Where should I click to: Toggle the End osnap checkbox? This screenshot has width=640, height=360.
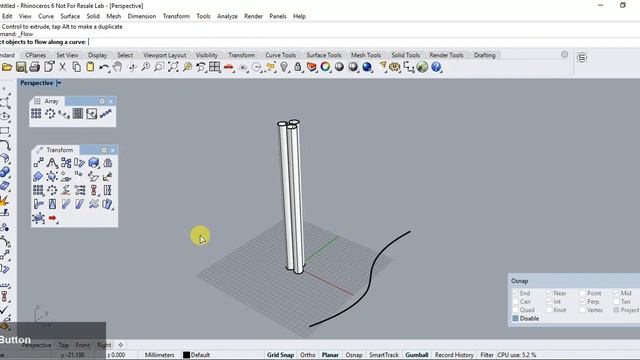tap(515, 293)
